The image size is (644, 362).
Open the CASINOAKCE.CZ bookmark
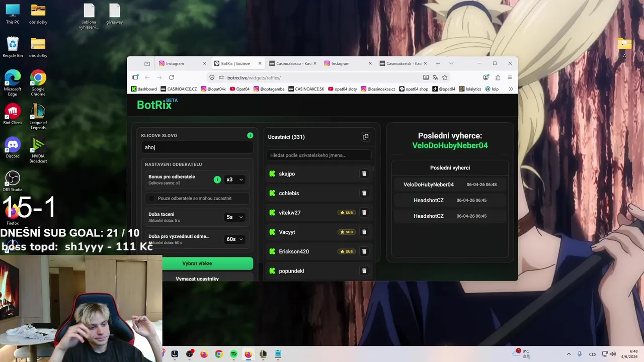[179, 89]
